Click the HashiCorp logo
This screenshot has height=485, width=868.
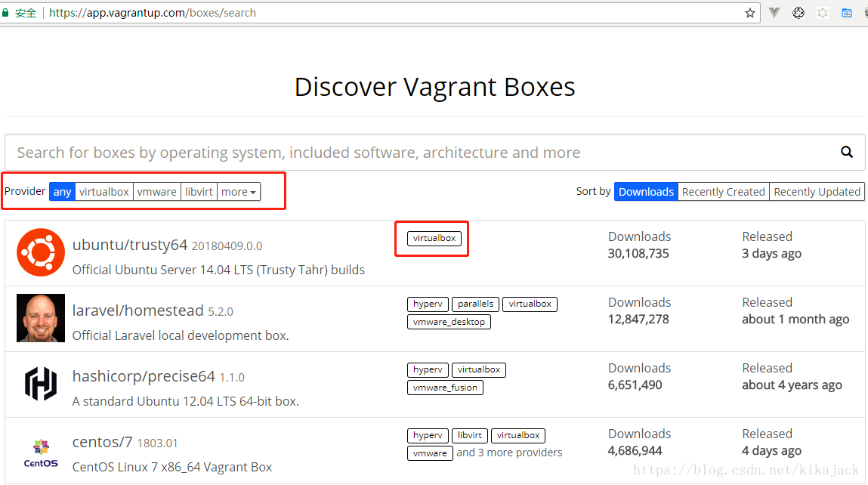40,384
